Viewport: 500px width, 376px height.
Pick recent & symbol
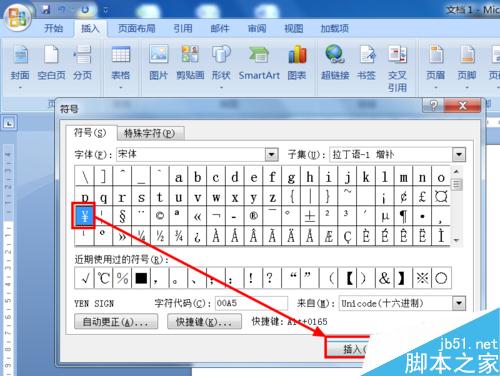coord(385,278)
